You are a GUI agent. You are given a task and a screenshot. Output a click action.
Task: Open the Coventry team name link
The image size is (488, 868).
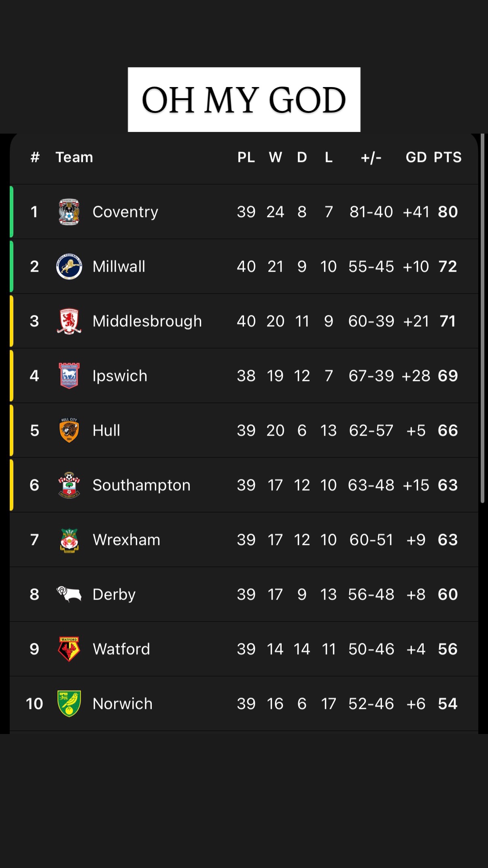125,212
